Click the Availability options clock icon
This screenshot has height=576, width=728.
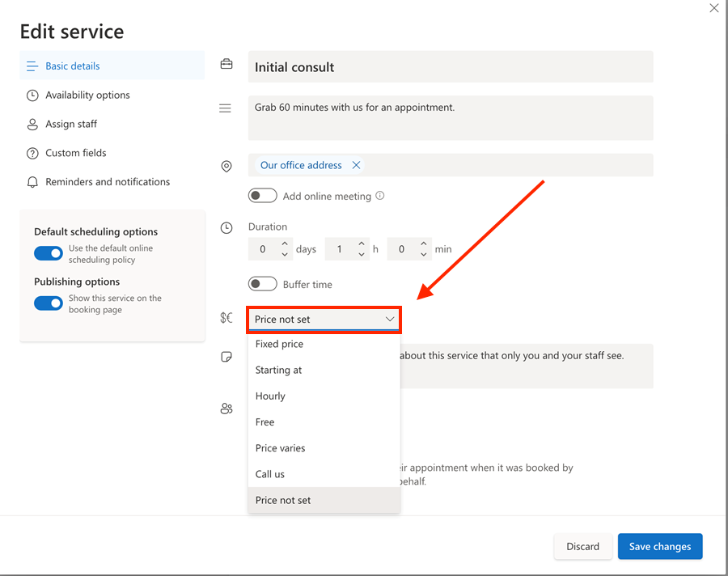click(32, 95)
